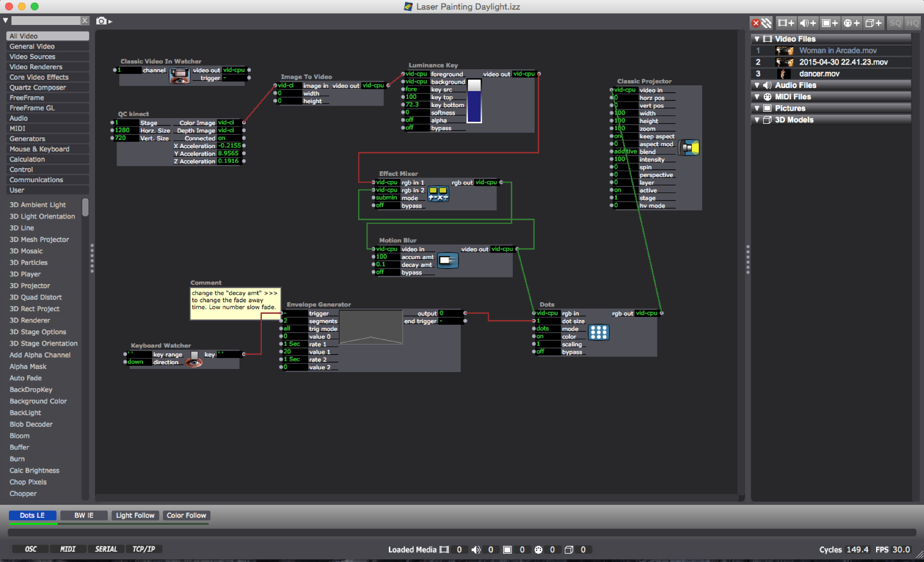Expand the MIDI Files section
This screenshot has height=562, width=924.
[x=757, y=96]
